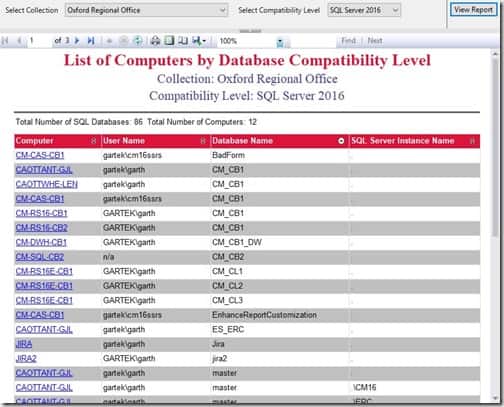Open Select Compatibility Level dropdown
This screenshot has width=504, height=407.
pyautogui.click(x=364, y=10)
